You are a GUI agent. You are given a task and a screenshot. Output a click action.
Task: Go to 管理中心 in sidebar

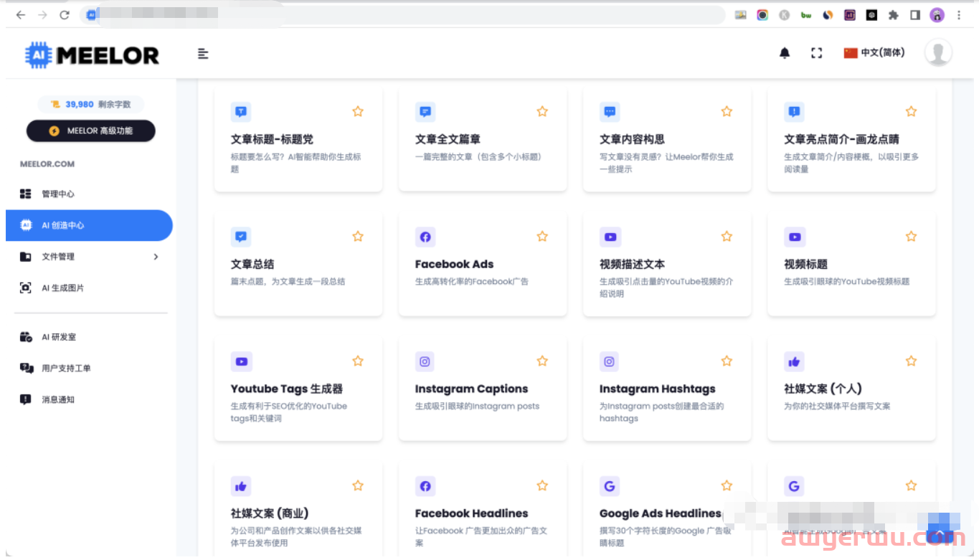coord(57,194)
